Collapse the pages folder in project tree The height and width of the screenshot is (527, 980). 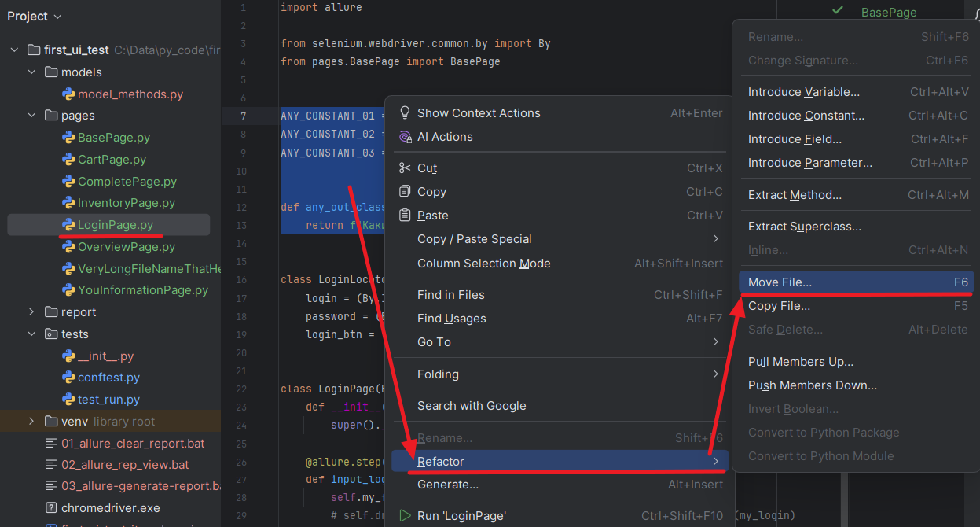tap(32, 116)
